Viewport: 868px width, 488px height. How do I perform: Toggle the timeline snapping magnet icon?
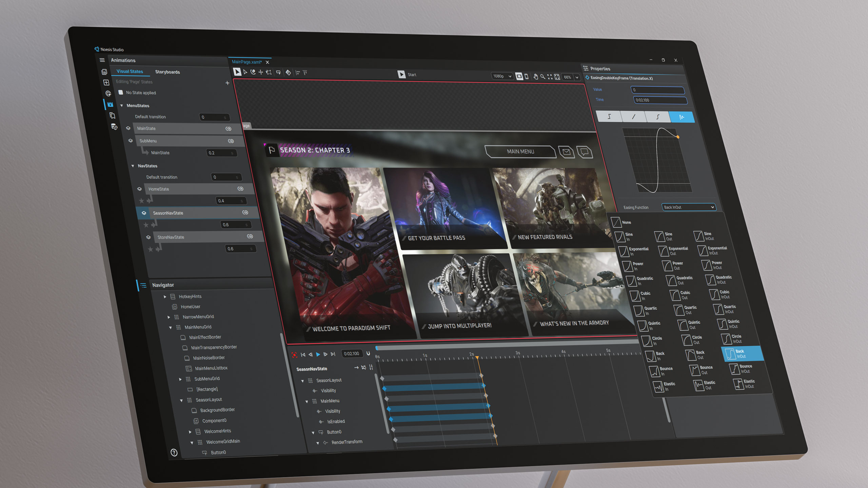(x=368, y=353)
